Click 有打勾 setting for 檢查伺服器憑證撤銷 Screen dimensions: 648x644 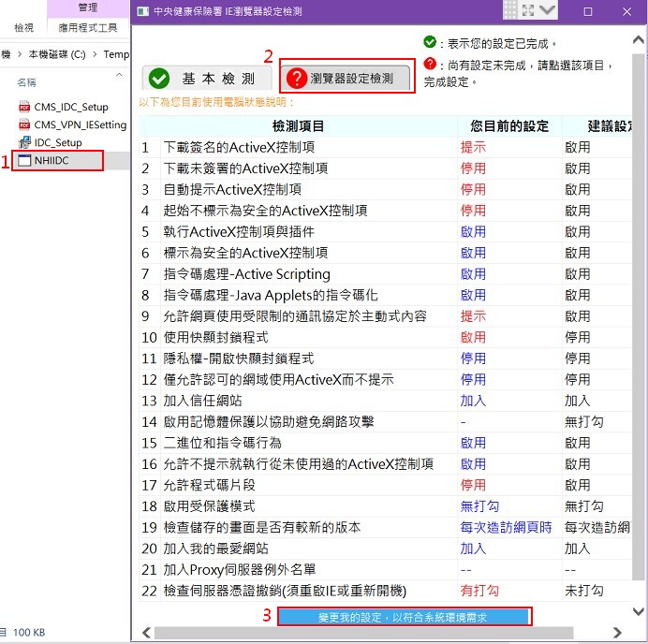click(x=479, y=591)
